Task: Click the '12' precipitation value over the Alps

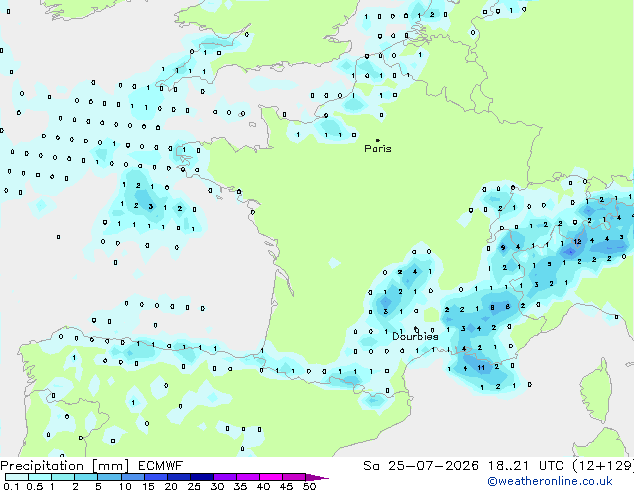Action: (x=577, y=241)
